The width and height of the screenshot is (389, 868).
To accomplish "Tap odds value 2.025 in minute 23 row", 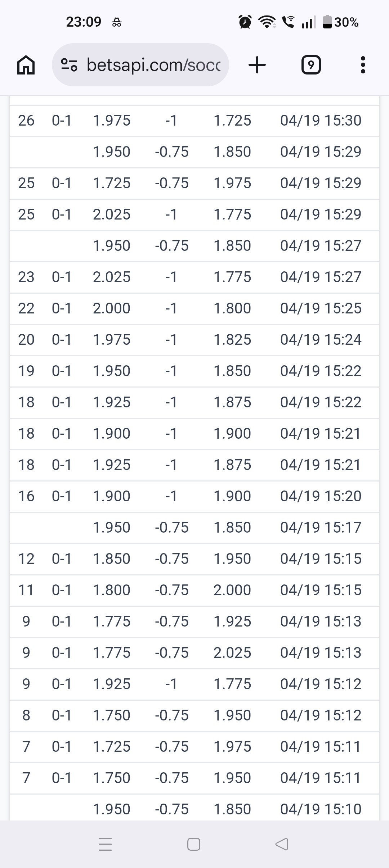I will [x=112, y=277].
